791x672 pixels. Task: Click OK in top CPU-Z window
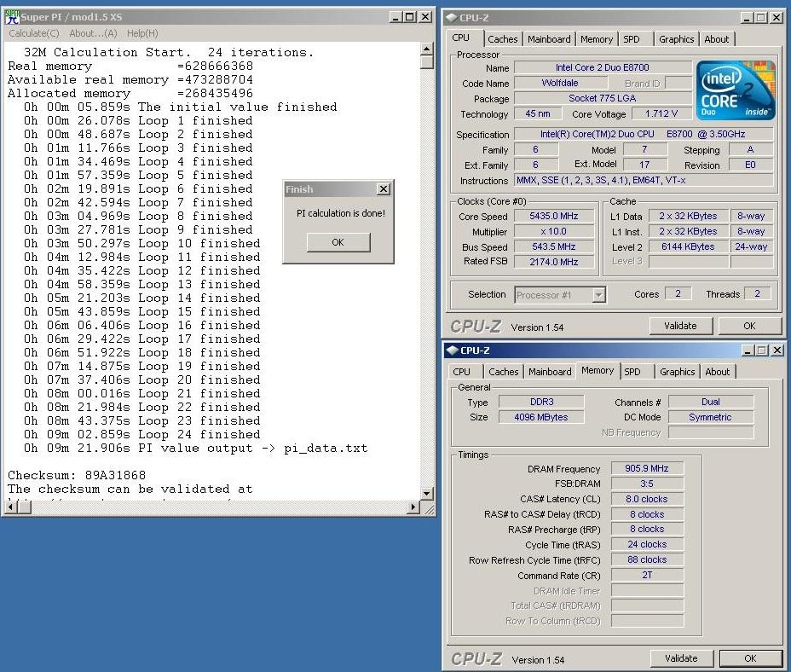(x=749, y=326)
